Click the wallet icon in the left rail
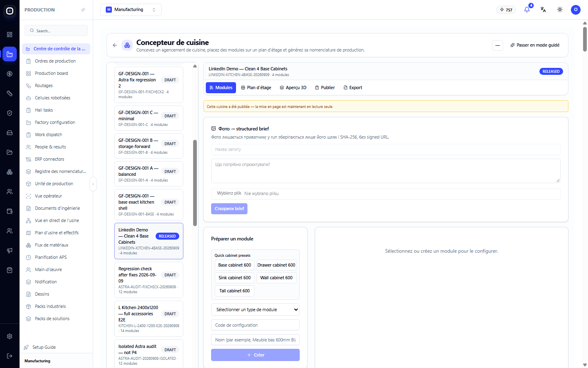 [x=10, y=211]
